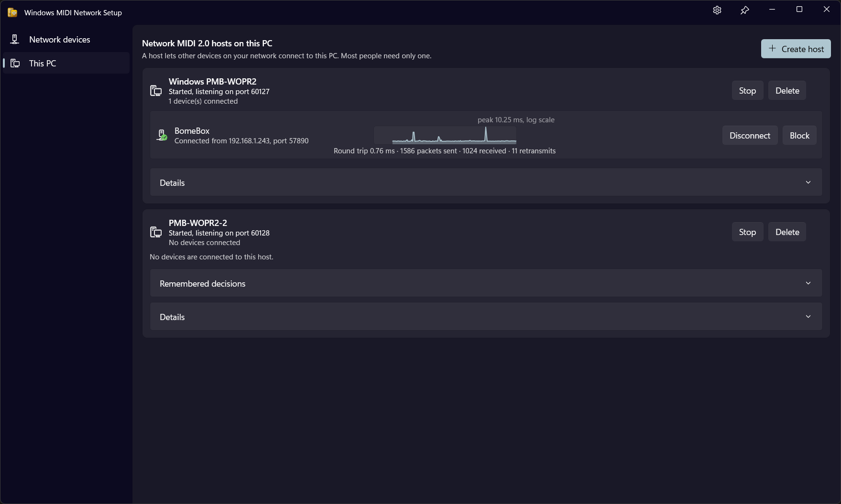Click 'No devices connected' status under PMB-WOPR2-2

(x=204, y=243)
